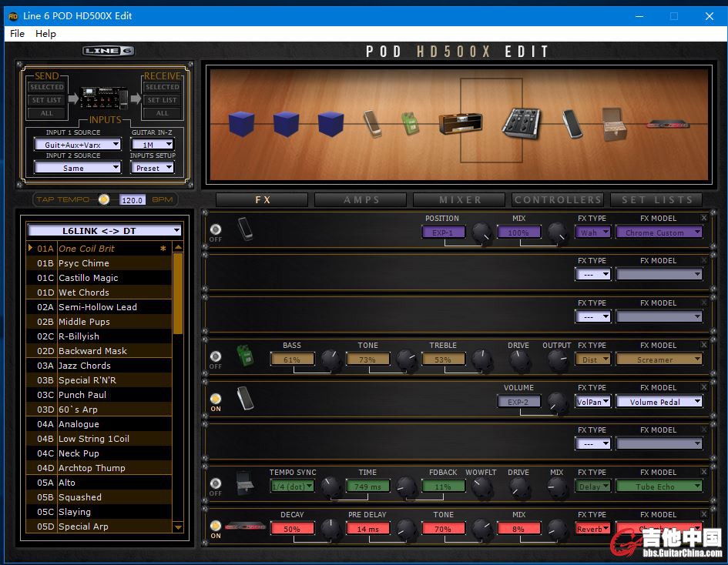Click the BPM tempo value field
This screenshot has width=728, height=565.
pyautogui.click(x=133, y=200)
